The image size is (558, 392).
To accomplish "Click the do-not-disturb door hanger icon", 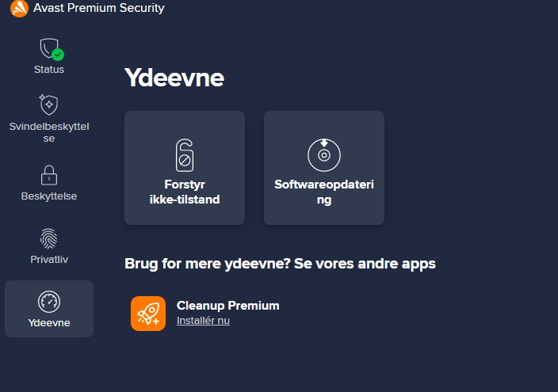I will [x=185, y=155].
